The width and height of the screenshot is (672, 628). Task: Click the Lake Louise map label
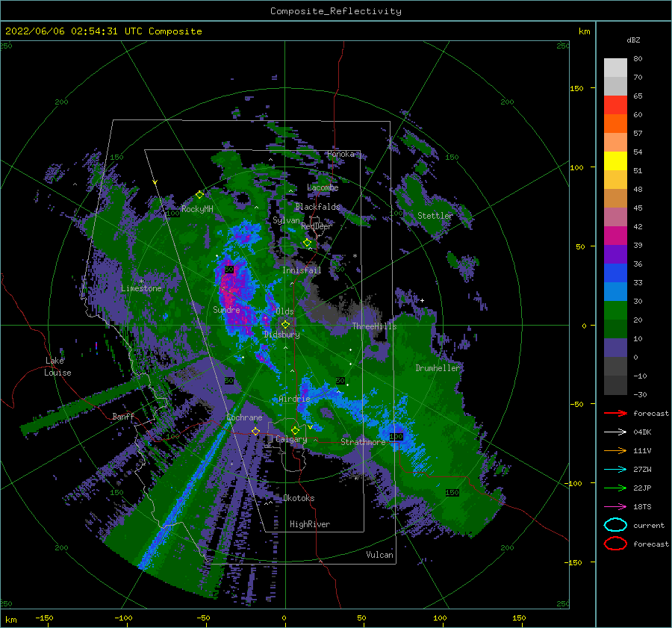click(57, 367)
